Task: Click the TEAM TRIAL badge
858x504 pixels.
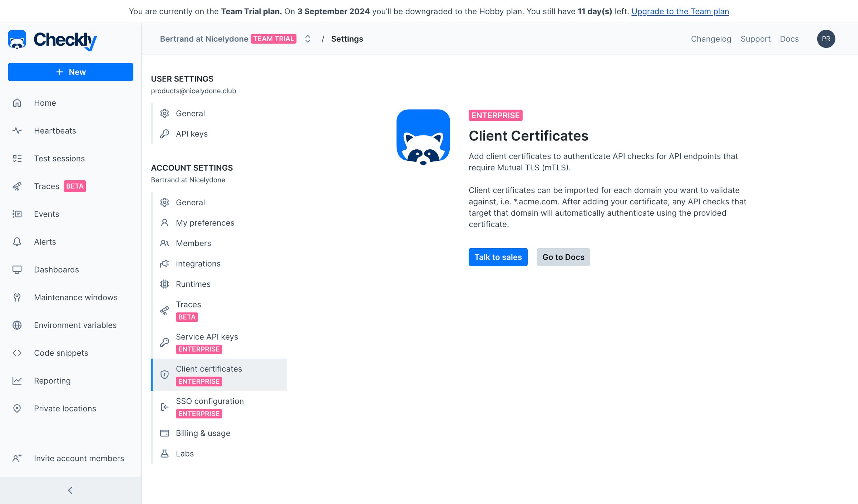Action: (273, 39)
